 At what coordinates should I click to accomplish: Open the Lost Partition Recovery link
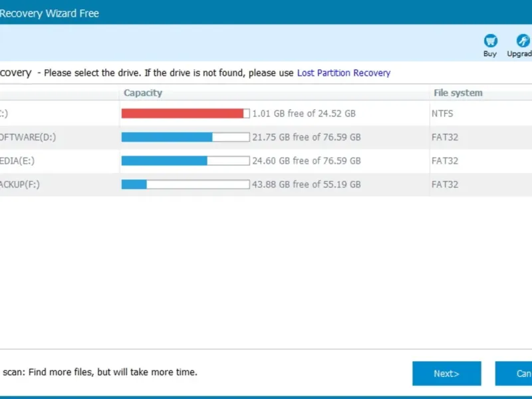[343, 73]
